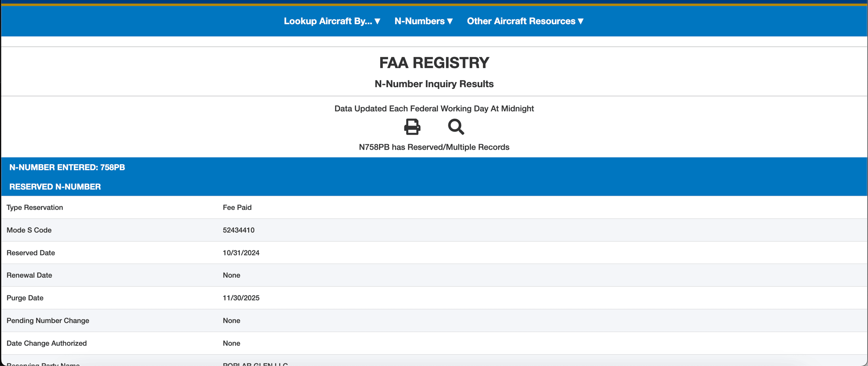Viewport: 868px width, 366px height.
Task: Expand the N-Numbers dropdown menu
Action: coord(424,21)
